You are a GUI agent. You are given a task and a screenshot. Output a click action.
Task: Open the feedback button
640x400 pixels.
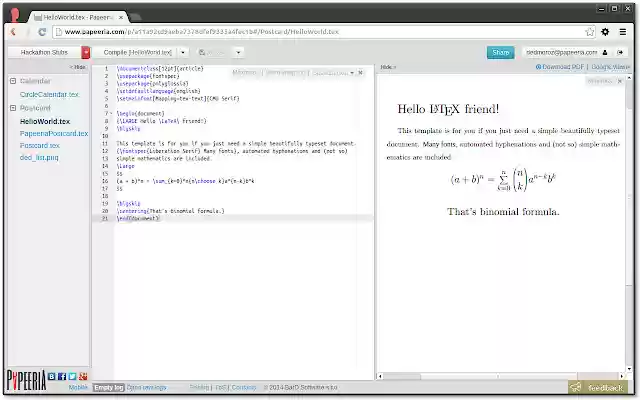tap(601, 387)
